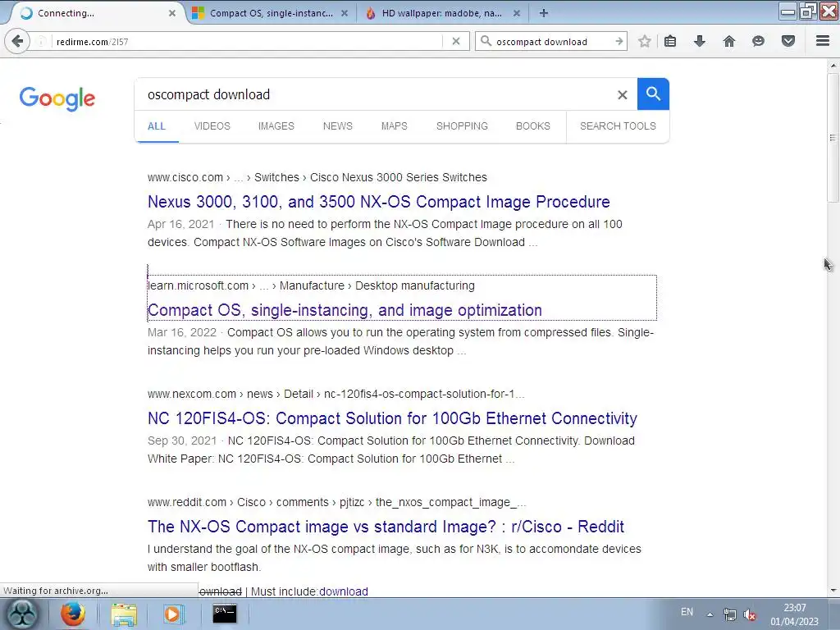The width and height of the screenshot is (840, 630).
Task: Close the Connecting tab
Action: (172, 13)
